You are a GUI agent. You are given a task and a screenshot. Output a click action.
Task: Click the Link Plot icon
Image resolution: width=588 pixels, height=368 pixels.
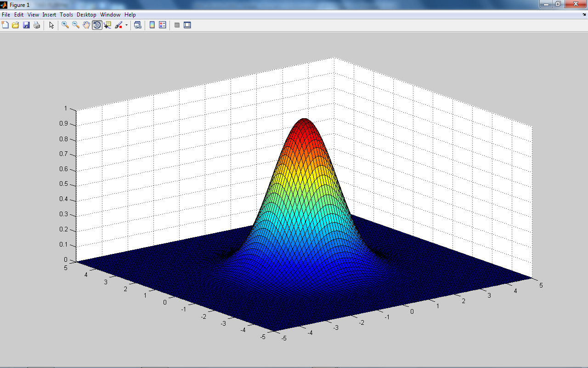pos(137,25)
